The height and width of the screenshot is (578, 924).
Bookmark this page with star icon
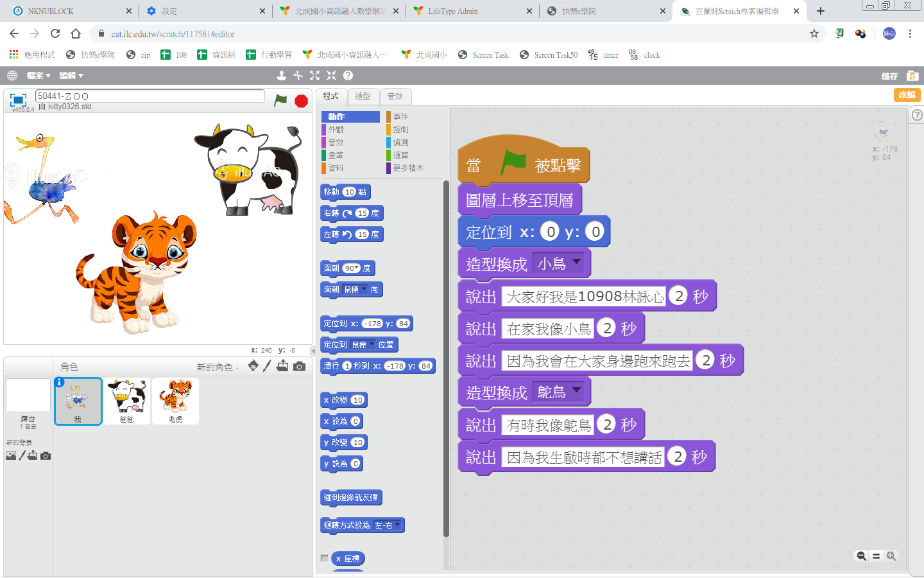click(814, 33)
